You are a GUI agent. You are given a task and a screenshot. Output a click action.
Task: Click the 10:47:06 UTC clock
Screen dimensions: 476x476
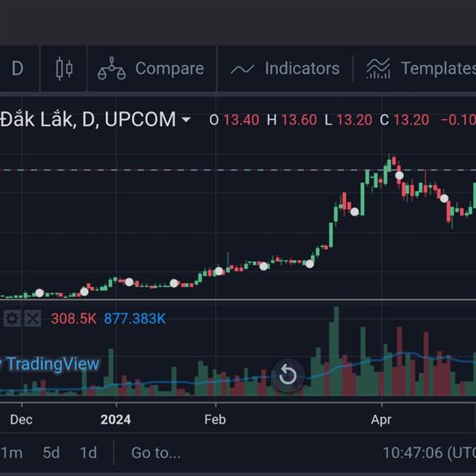pos(429,453)
